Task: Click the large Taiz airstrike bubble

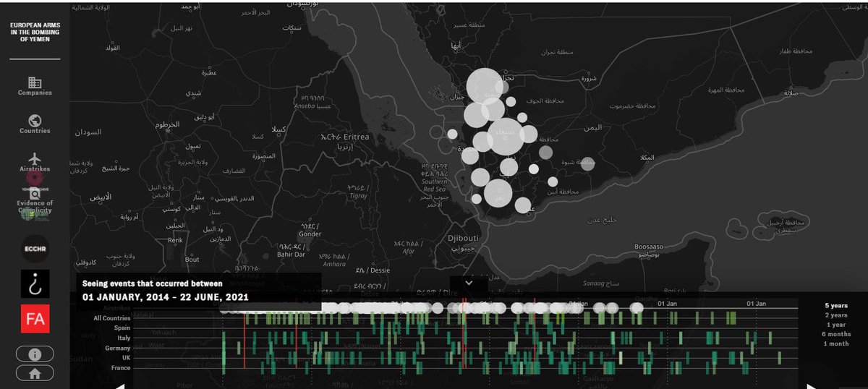Action: point(499,193)
